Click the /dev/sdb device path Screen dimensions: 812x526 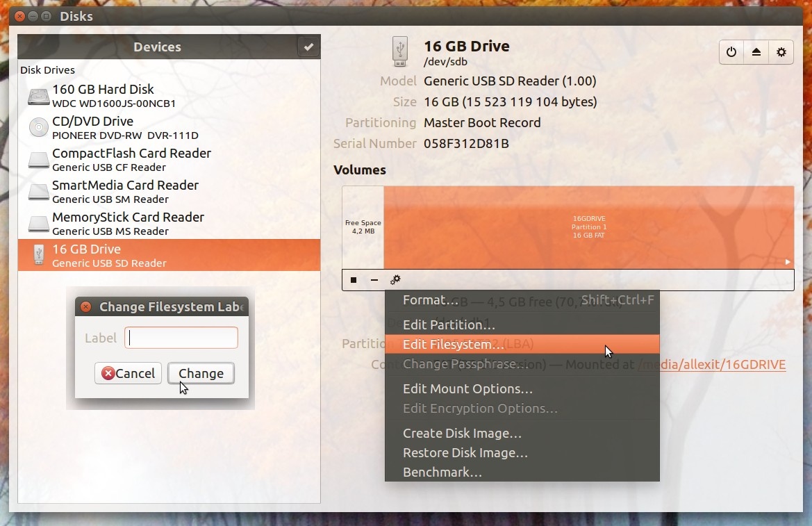[x=445, y=62]
